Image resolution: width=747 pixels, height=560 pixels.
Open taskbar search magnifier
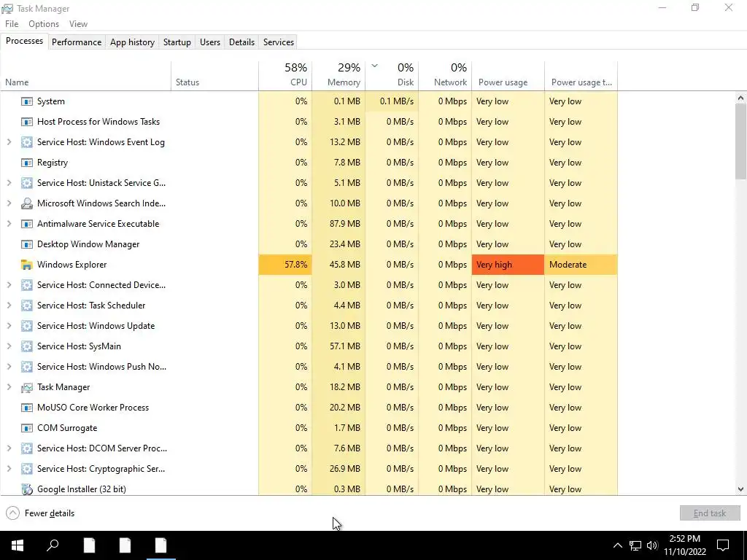pos(53,545)
